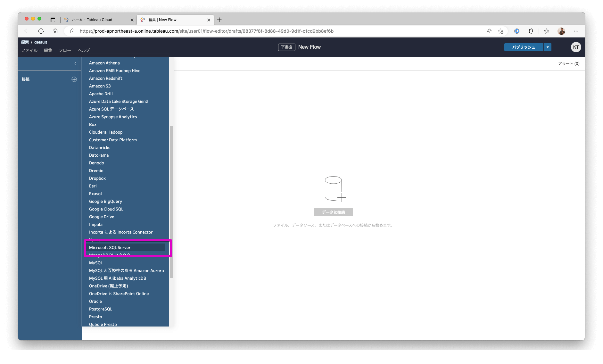Select the Esri connector
This screenshot has width=603, height=364.
125,186
